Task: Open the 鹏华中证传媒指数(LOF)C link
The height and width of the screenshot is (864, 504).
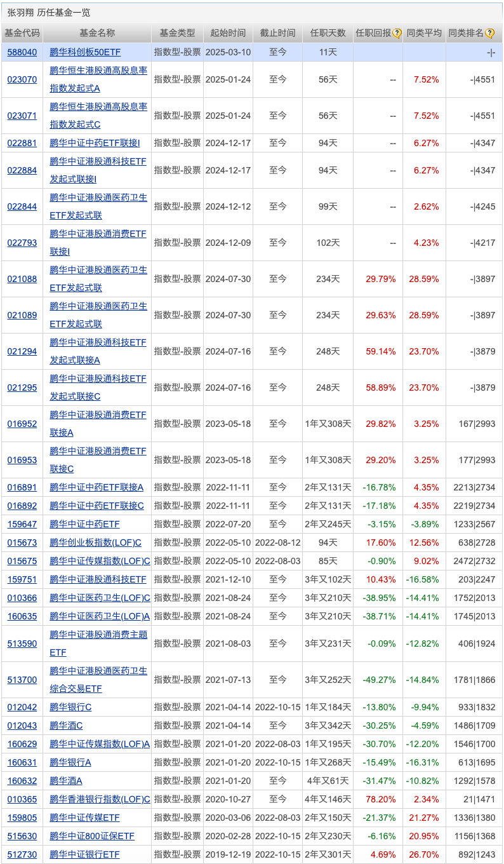Action: tap(100, 561)
